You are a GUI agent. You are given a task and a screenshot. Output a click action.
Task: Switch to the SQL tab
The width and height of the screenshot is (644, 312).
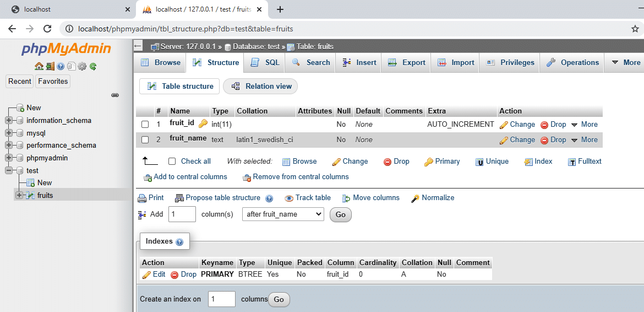click(x=265, y=63)
